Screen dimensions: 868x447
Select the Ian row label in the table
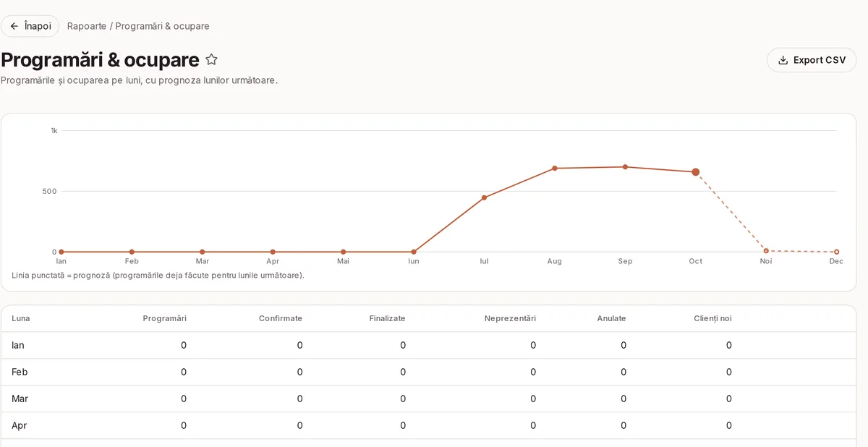18,345
